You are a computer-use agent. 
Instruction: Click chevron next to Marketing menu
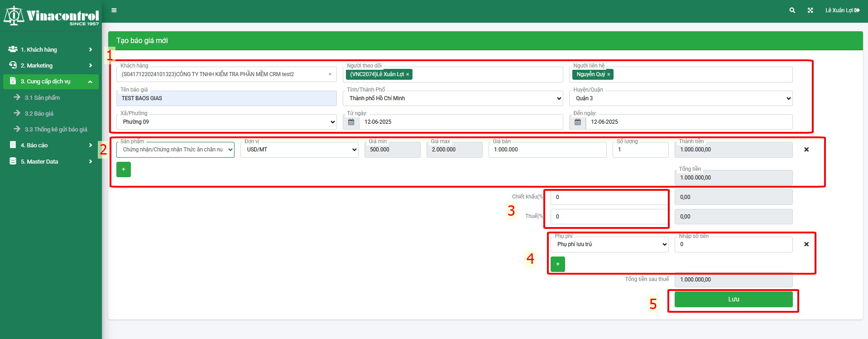[x=91, y=65]
